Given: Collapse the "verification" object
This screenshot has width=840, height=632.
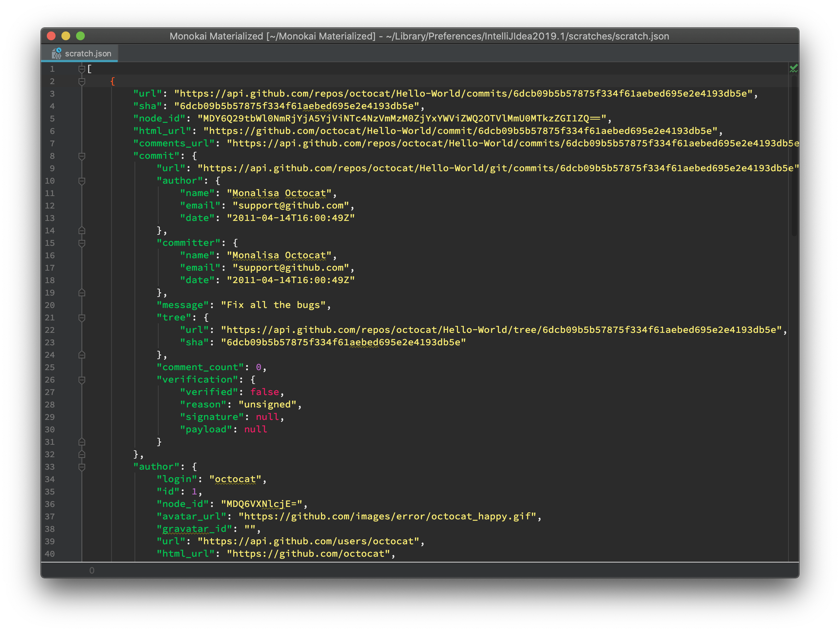Looking at the screenshot, I should (82, 380).
